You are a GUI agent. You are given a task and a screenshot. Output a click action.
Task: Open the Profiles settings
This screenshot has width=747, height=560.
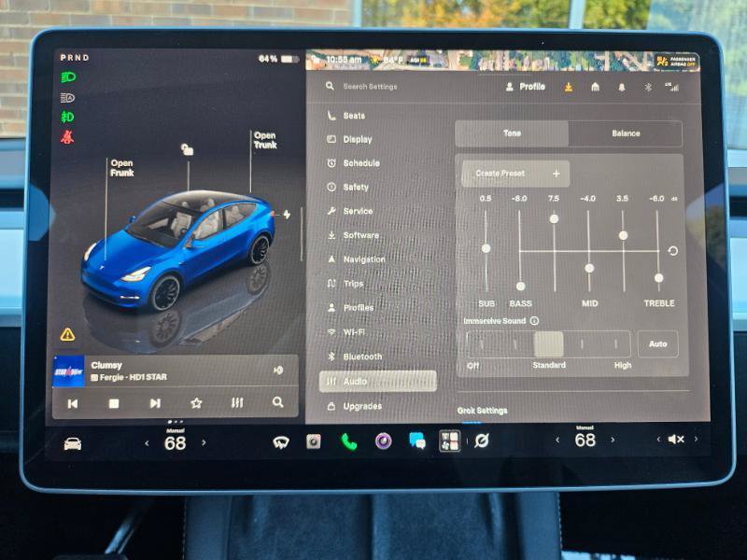point(350,308)
